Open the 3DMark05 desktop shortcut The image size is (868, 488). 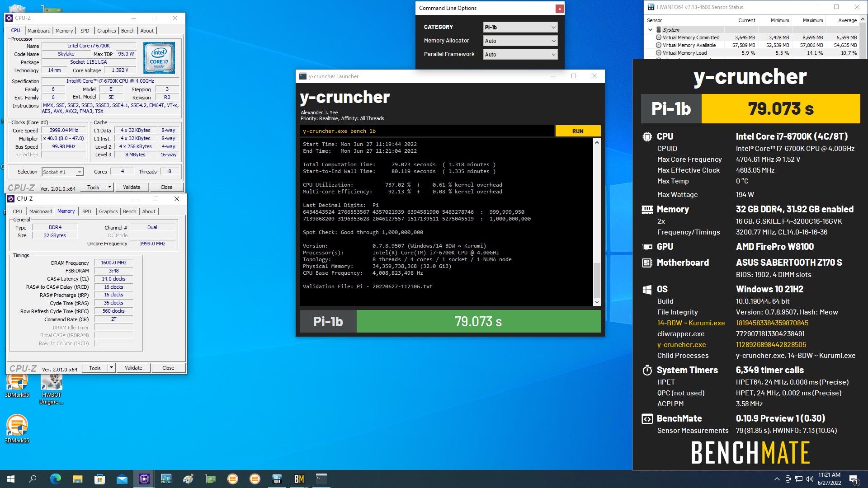click(17, 385)
